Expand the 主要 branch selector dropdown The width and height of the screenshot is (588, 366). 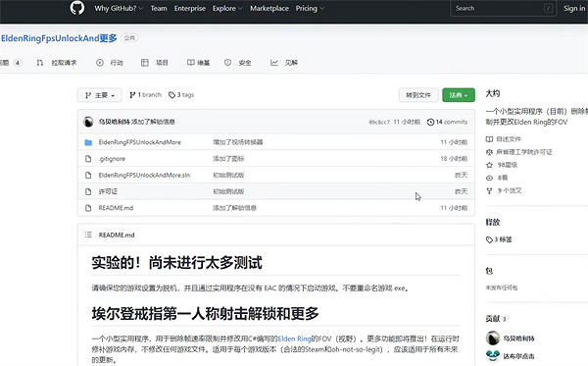coord(100,95)
